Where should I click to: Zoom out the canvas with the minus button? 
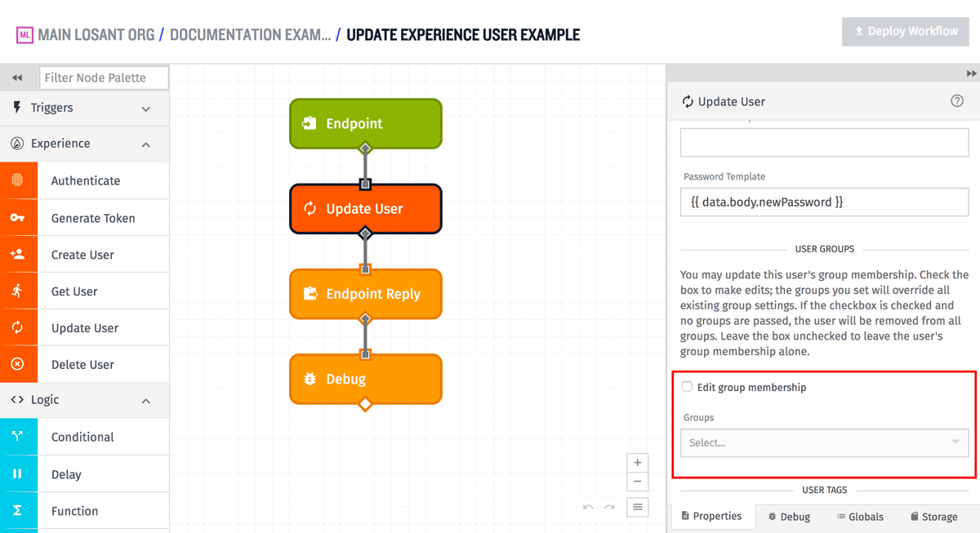click(638, 482)
